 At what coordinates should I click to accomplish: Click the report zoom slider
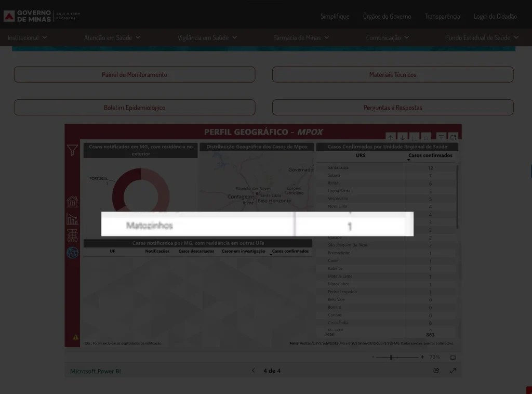pos(391,358)
